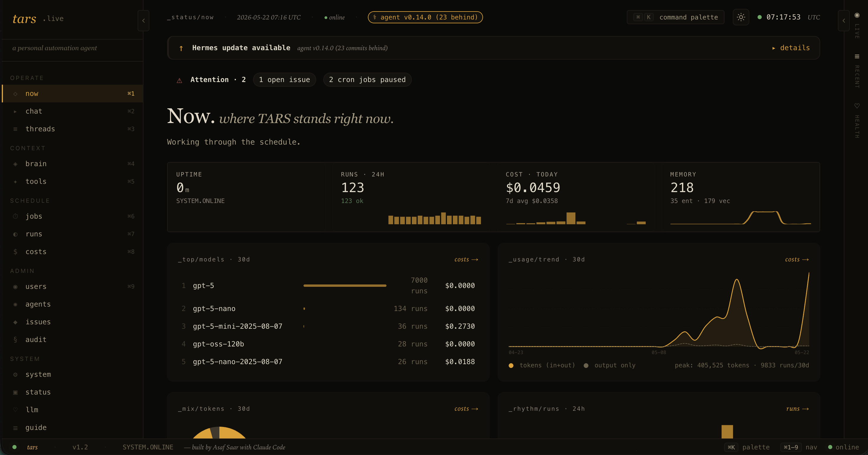Click the 1 open issue chip
Screen dimensions: 868x455
284,80
